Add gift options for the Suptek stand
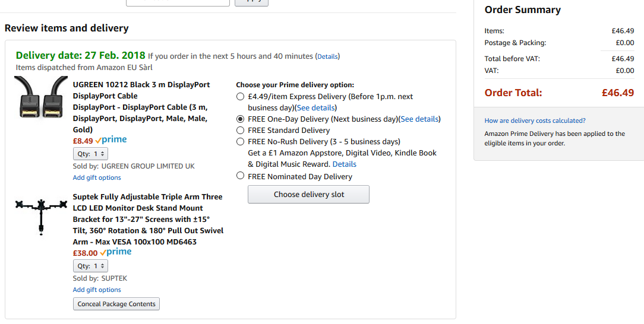 tap(97, 290)
